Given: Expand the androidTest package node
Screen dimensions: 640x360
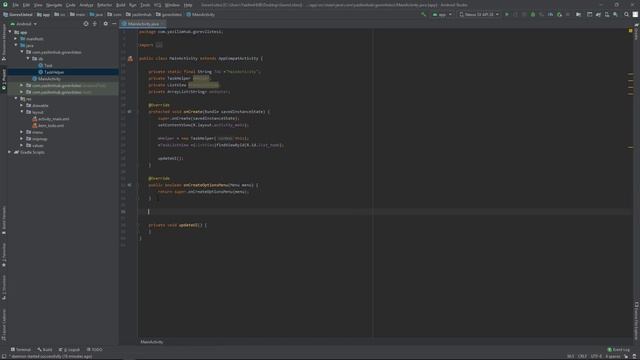Looking at the screenshot, I should (x=22, y=85).
